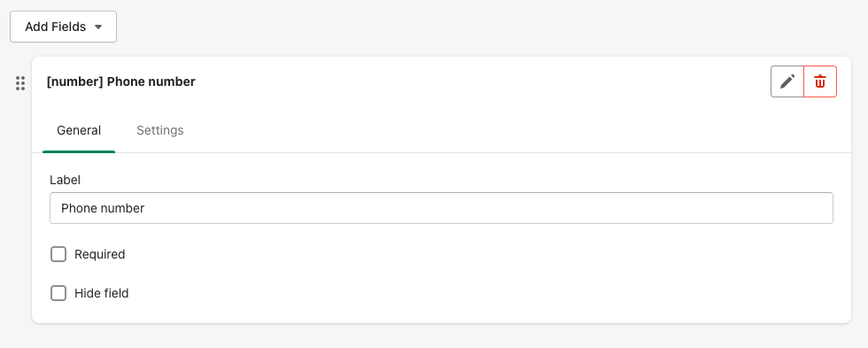868x348 pixels.
Task: Click the "Add Fields" text
Action: 55,27
